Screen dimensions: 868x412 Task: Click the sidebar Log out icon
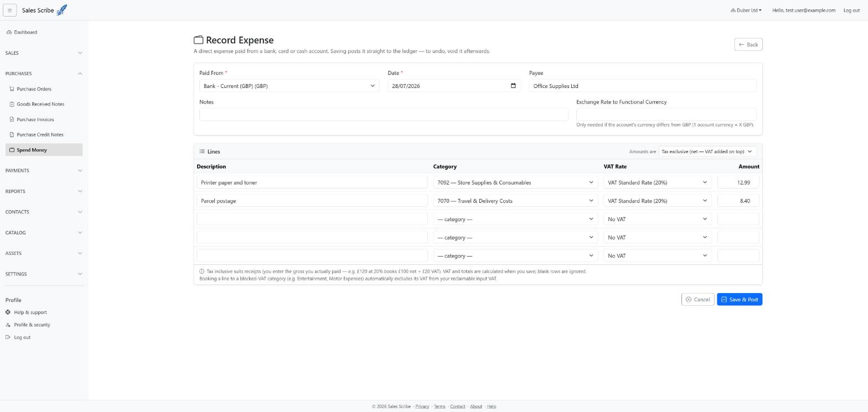[x=8, y=337]
